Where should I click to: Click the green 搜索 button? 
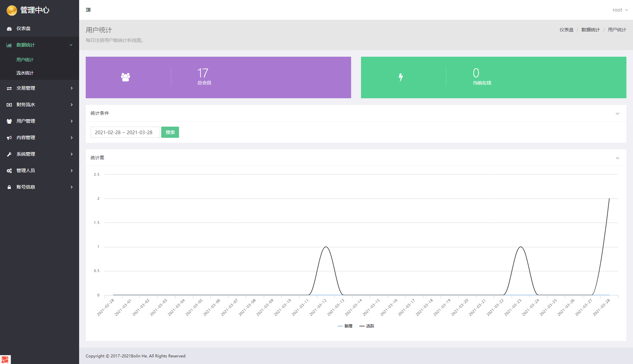(x=170, y=132)
